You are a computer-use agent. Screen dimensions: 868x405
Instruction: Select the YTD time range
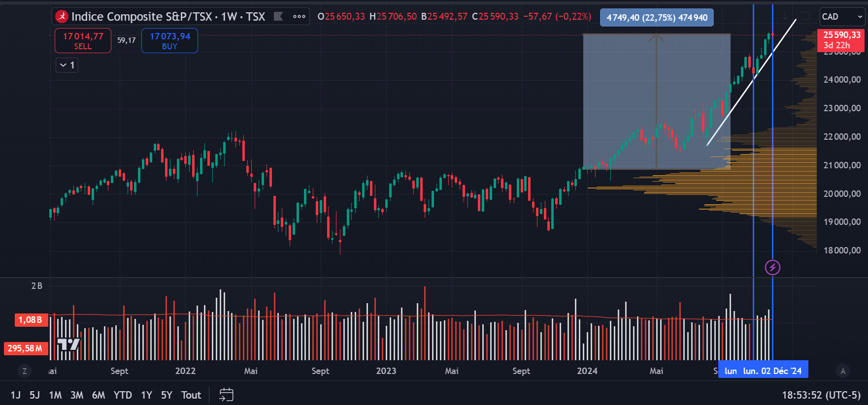click(123, 395)
